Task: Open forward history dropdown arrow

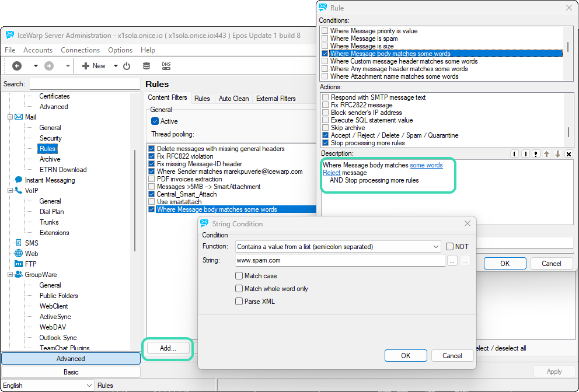Action: 68,66
